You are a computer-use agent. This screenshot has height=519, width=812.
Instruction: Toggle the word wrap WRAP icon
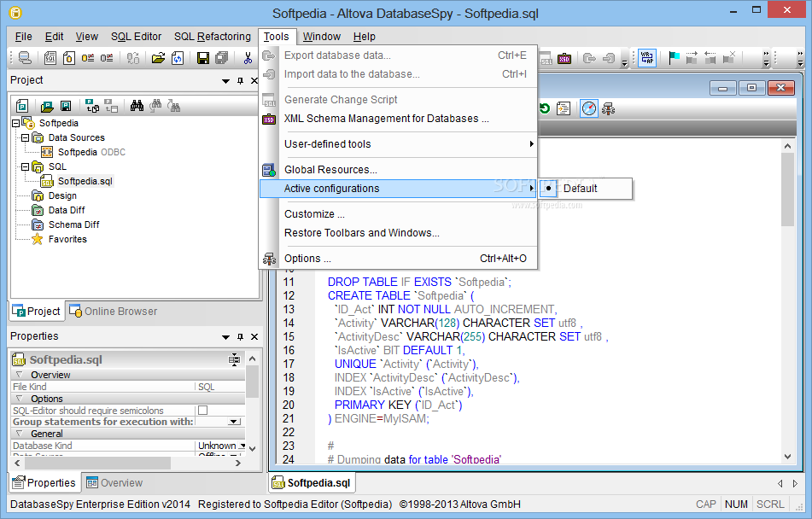[x=647, y=57]
